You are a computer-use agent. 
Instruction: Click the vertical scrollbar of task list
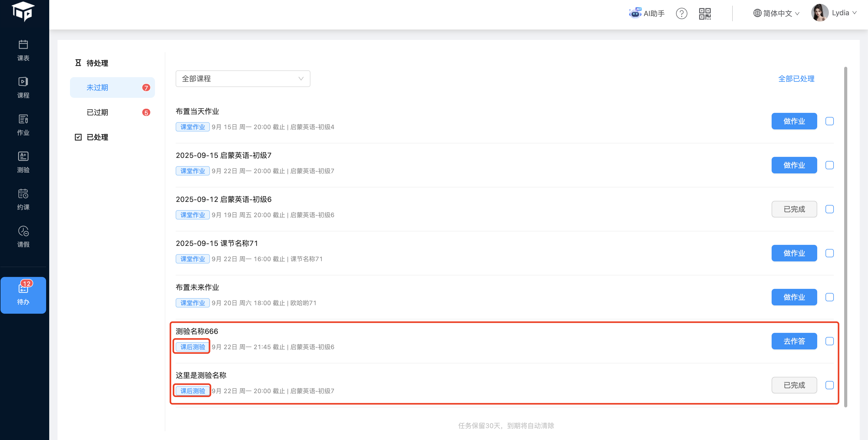(845, 236)
